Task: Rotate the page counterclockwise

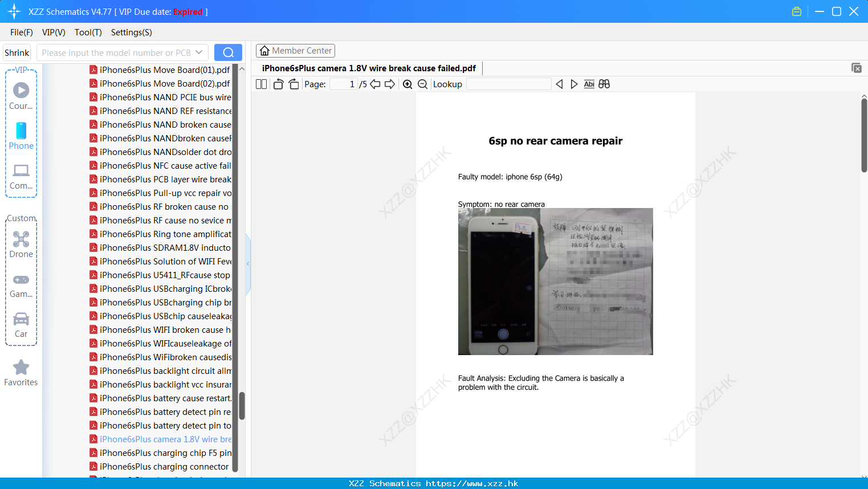Action: (x=278, y=84)
